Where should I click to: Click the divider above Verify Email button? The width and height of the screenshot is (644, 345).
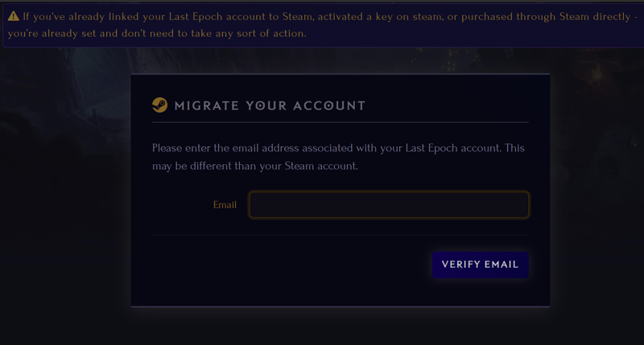point(340,235)
